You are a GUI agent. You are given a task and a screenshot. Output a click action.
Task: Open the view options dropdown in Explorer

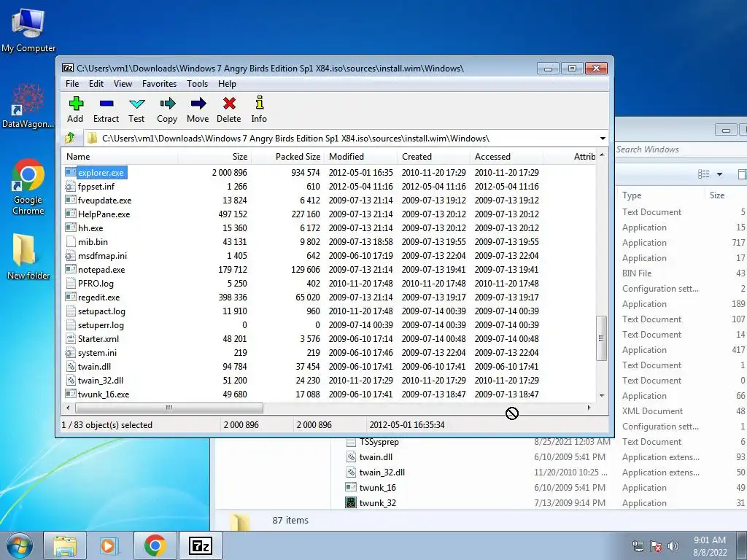[719, 174]
